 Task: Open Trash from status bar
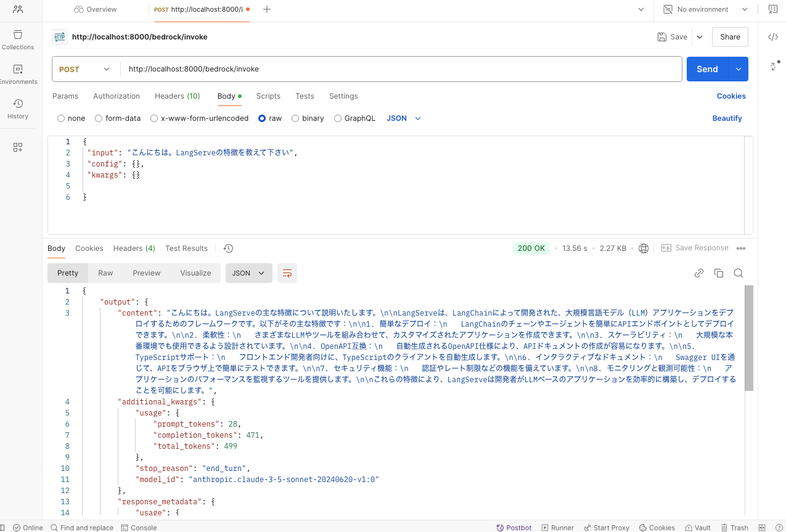click(x=734, y=528)
